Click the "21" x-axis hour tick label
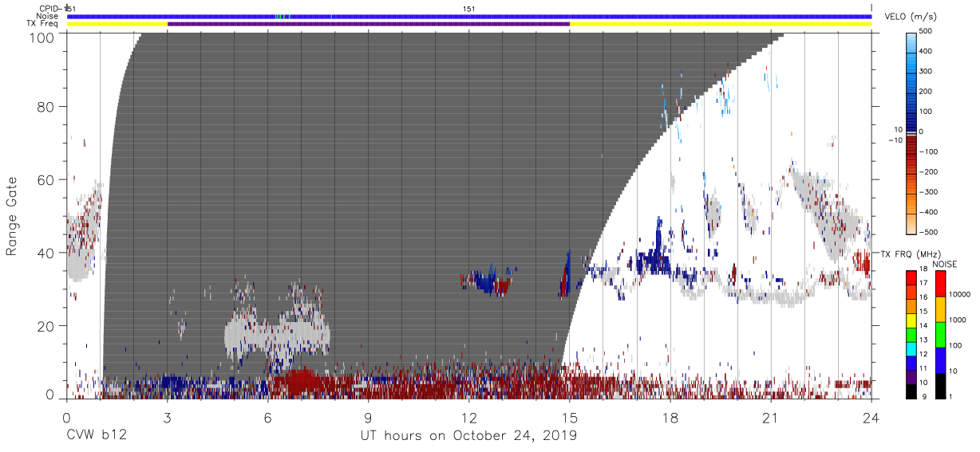 coord(771,418)
